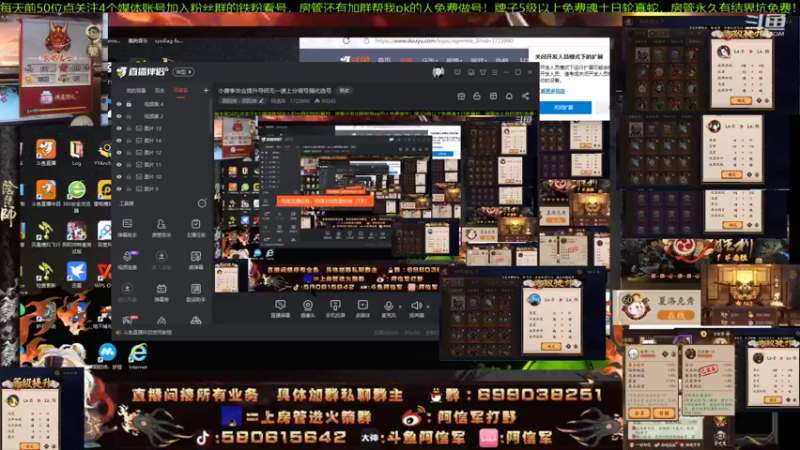Expand speaker options arrow
The image size is (800, 450).
click(427, 307)
